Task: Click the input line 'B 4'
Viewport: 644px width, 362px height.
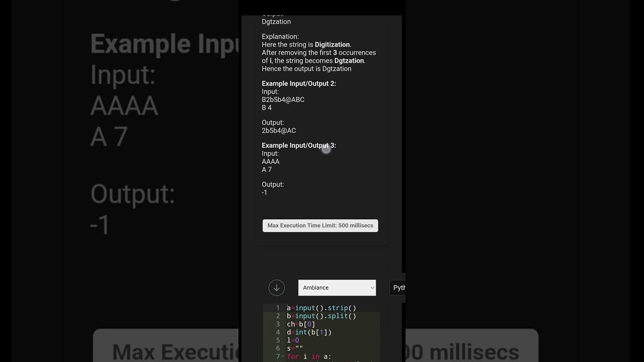Action: (x=267, y=108)
